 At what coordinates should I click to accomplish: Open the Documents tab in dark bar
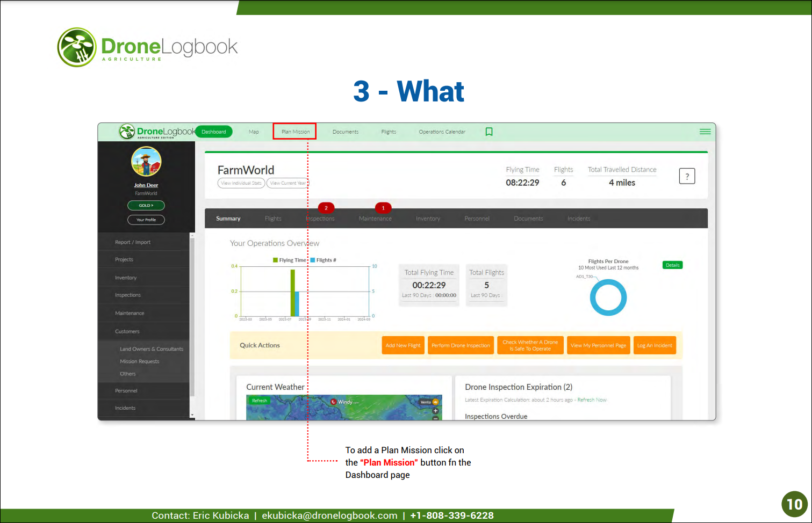pyautogui.click(x=528, y=219)
